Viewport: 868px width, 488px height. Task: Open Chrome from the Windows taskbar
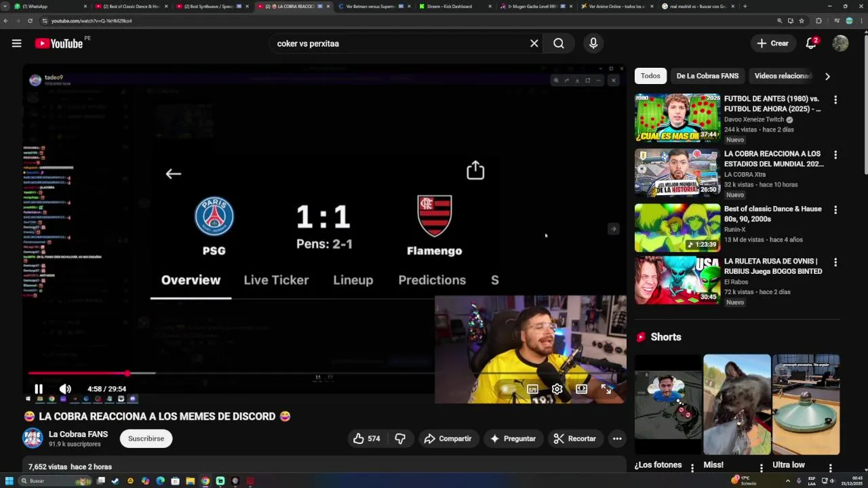pos(205,481)
